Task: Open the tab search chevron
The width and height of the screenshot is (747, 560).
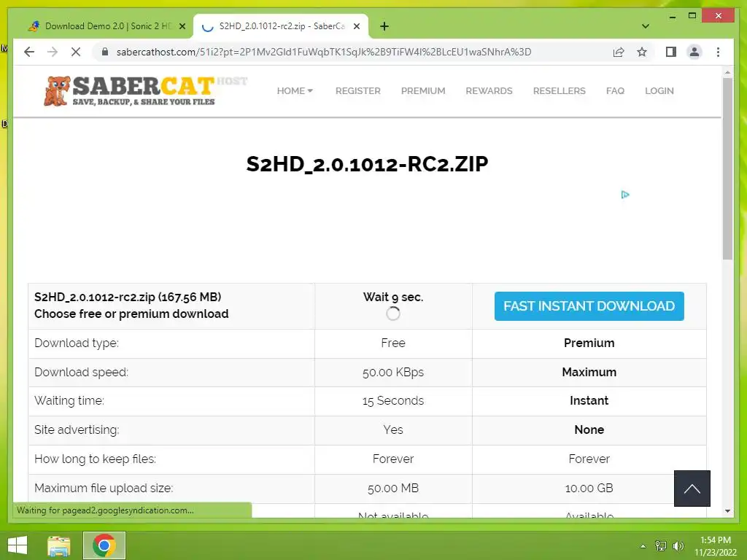Action: click(x=646, y=26)
